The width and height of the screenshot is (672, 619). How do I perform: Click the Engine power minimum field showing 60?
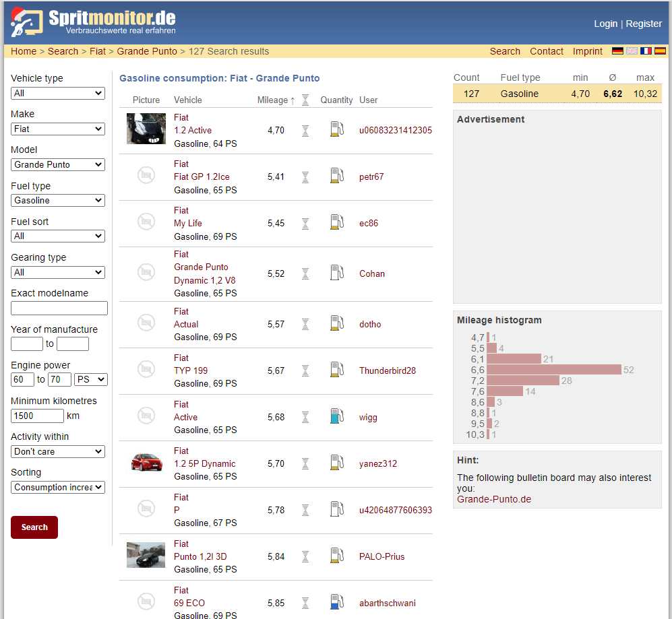coord(22,379)
